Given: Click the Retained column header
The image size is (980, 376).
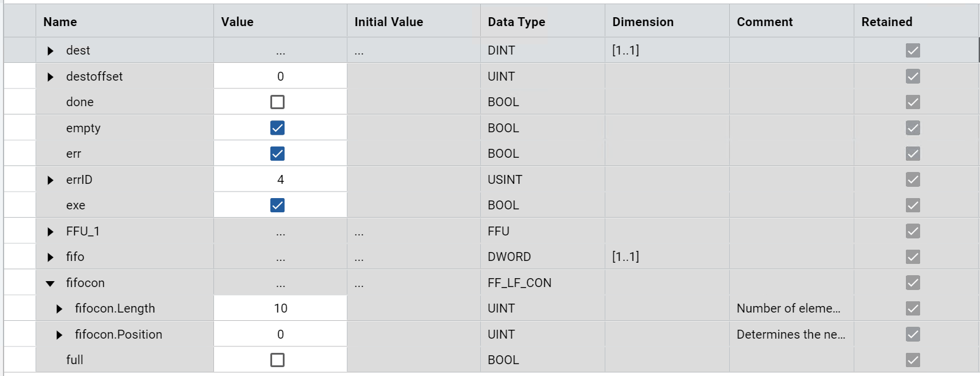Looking at the screenshot, I should [x=886, y=22].
